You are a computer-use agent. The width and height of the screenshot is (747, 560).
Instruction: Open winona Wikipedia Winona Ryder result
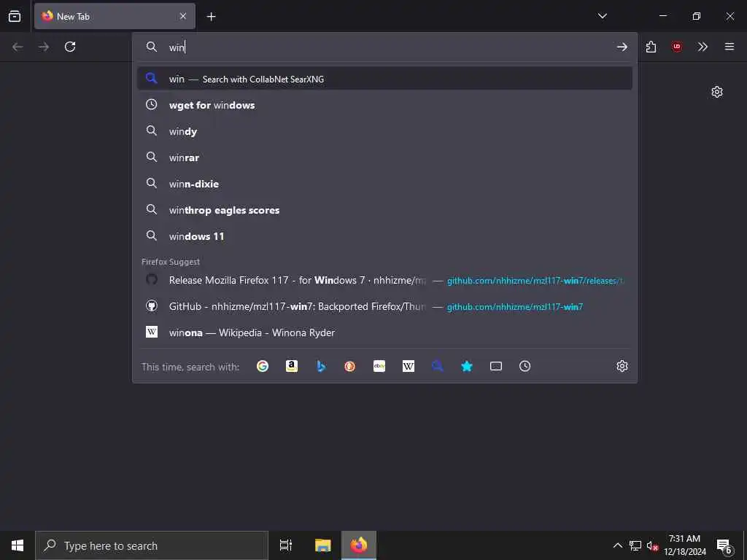(384, 332)
